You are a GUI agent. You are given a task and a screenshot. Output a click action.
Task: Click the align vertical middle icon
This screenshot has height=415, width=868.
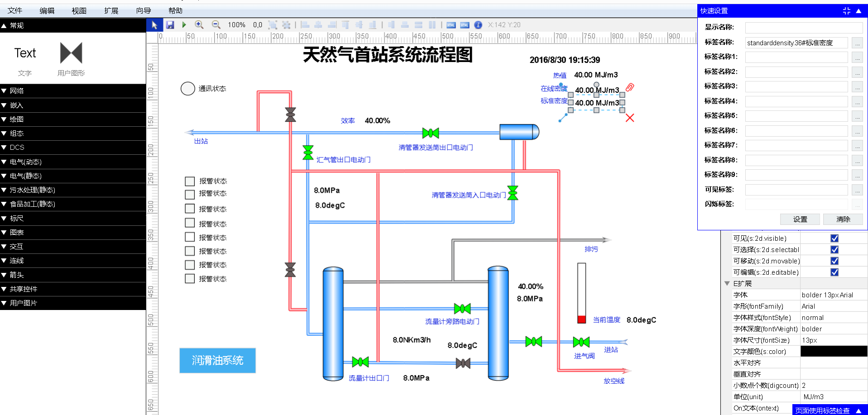[x=359, y=25]
